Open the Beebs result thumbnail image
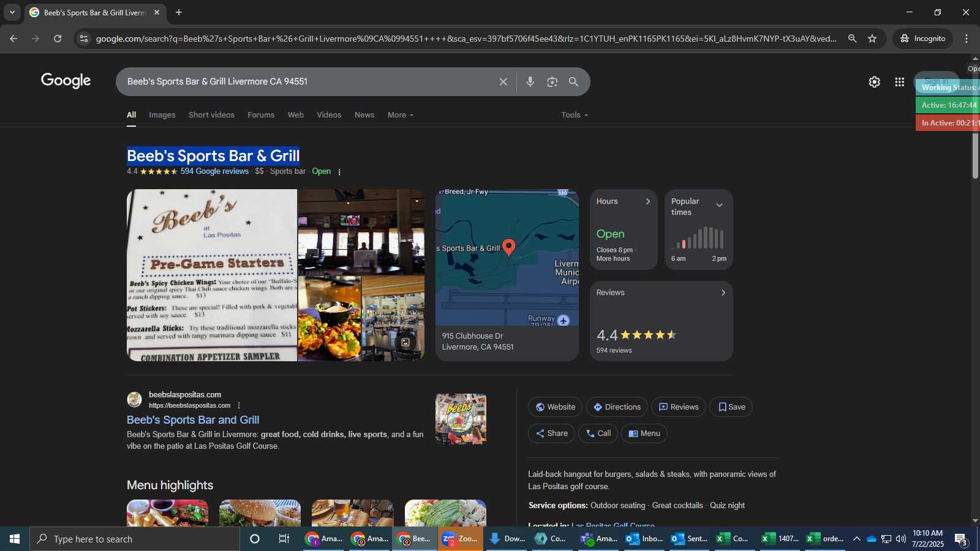 (461, 419)
